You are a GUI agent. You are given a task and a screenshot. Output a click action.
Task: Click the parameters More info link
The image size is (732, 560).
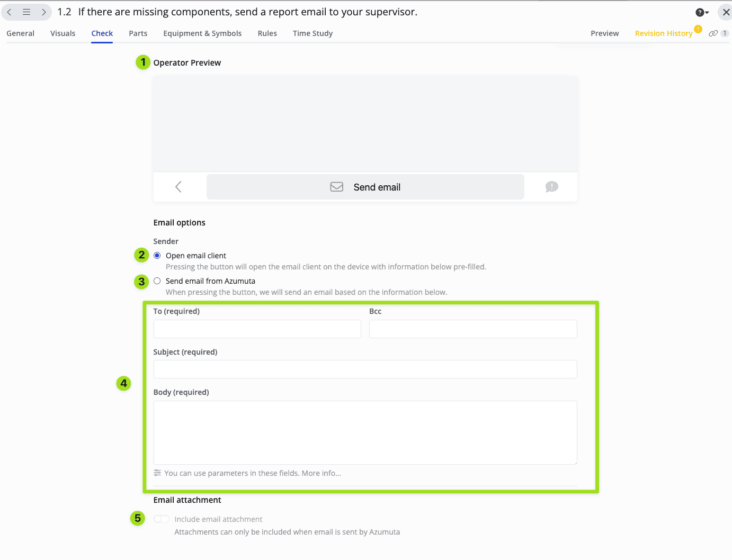[x=321, y=473]
